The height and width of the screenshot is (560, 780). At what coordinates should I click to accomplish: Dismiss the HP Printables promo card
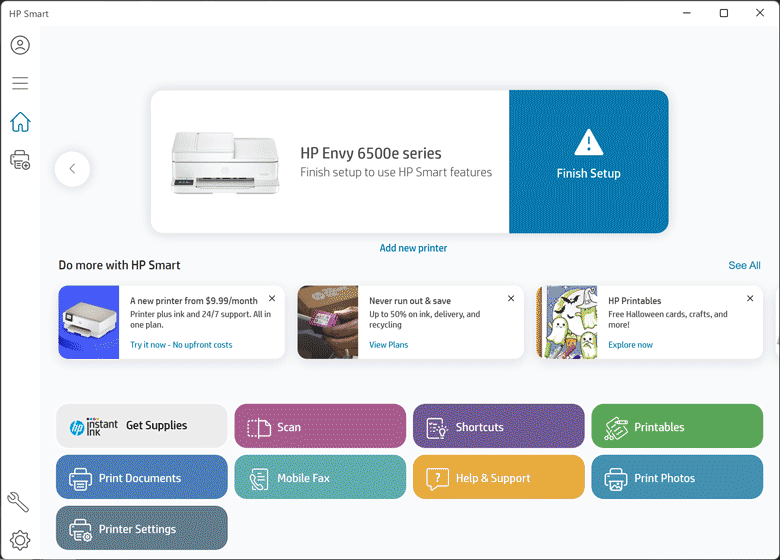coord(750,298)
